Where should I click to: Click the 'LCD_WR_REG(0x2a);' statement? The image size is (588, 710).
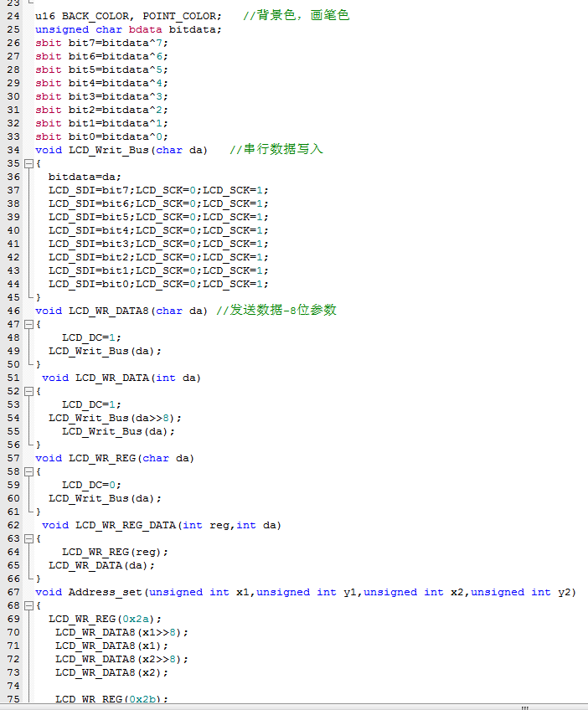point(105,619)
